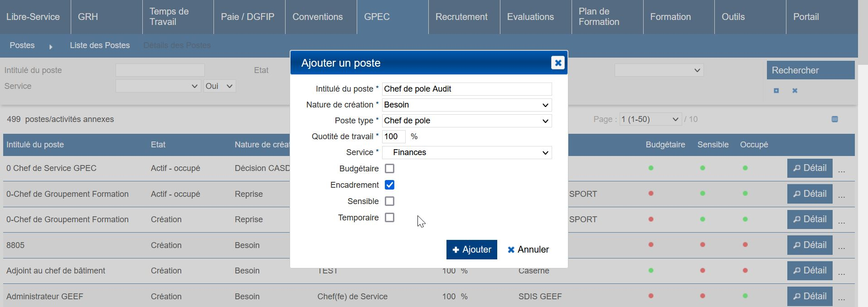Click the plus icon under Rechercher
Viewport: 868px width, 307px height.
776,91
